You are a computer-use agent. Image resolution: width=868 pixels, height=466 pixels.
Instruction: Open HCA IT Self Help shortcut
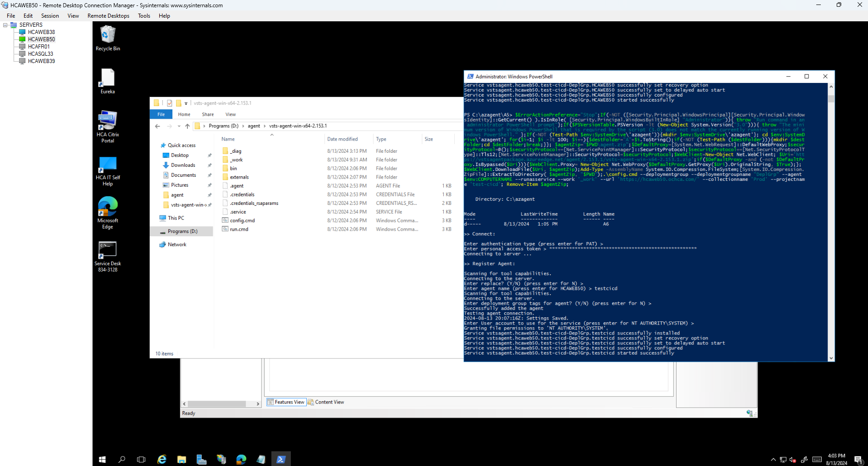[x=108, y=171]
